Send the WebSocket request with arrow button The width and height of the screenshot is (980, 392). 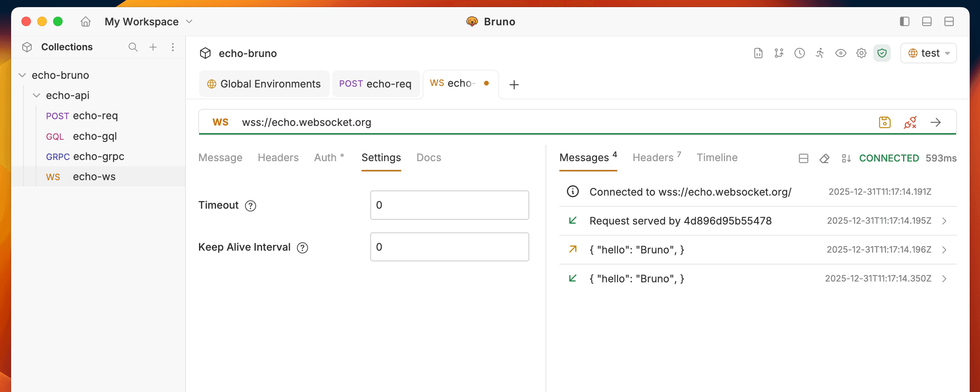click(x=936, y=122)
